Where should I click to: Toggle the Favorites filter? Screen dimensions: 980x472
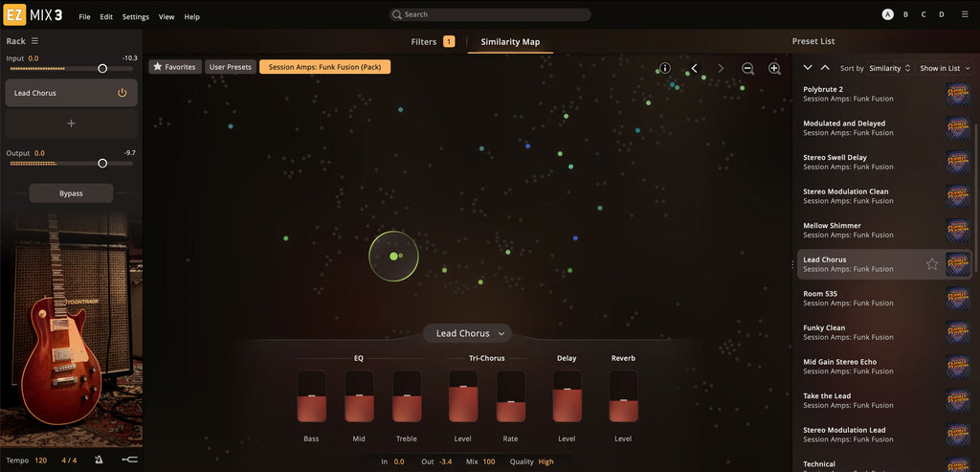pyautogui.click(x=175, y=67)
